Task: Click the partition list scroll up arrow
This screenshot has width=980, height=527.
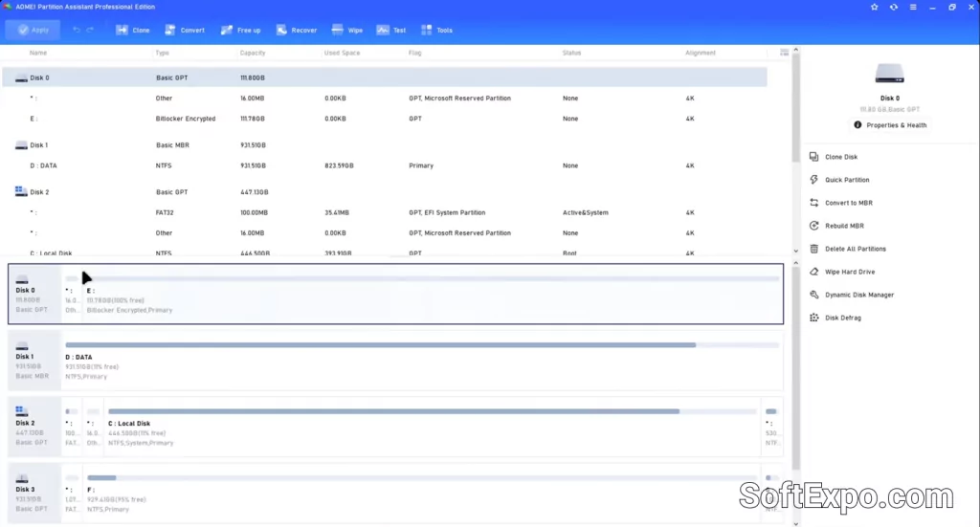Action: point(795,50)
